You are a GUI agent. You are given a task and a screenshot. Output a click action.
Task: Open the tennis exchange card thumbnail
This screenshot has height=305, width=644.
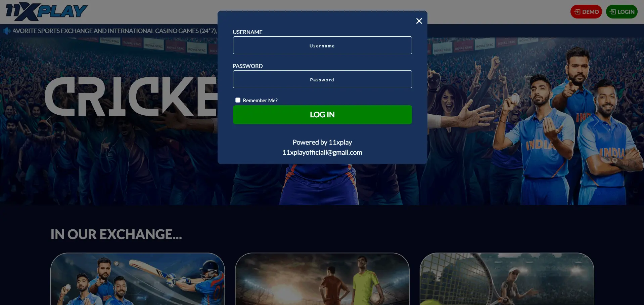(x=507, y=279)
